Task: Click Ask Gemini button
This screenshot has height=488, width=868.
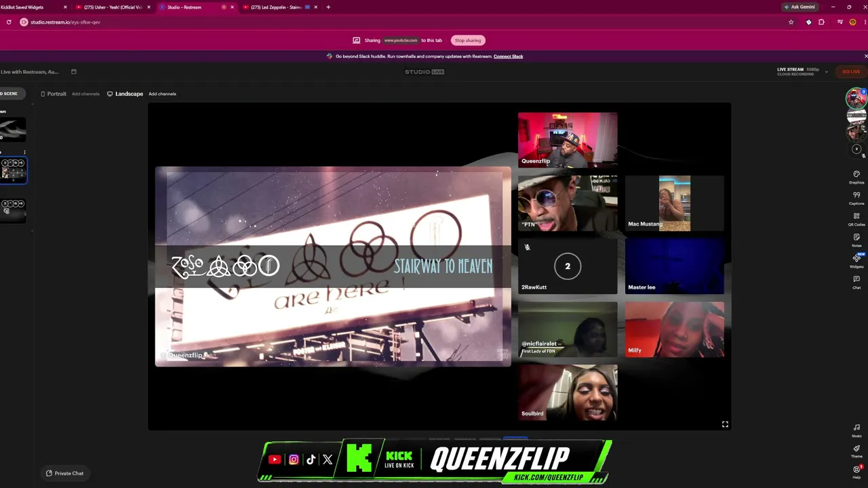Action: pyautogui.click(x=800, y=7)
